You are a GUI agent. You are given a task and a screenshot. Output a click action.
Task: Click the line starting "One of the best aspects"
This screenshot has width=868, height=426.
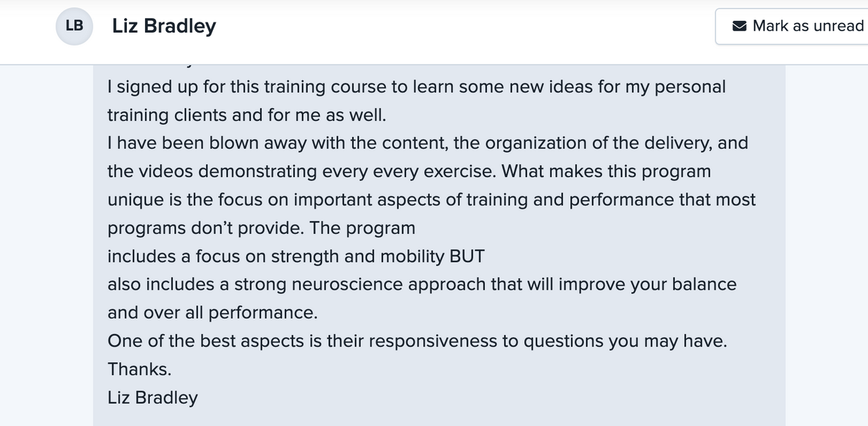pos(417,341)
